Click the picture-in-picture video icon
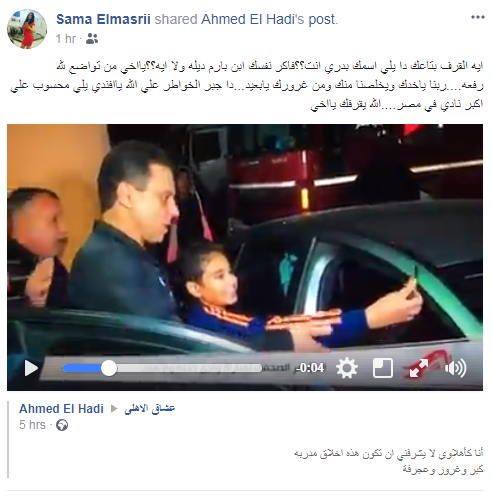The height and width of the screenshot is (497, 493). [383, 368]
